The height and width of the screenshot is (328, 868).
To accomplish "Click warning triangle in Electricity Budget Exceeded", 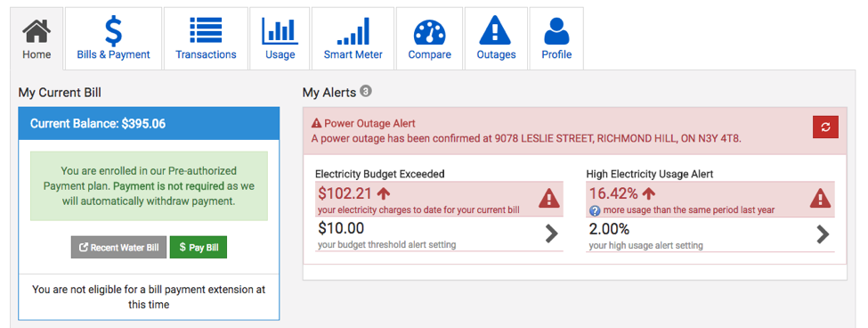I will point(549,199).
